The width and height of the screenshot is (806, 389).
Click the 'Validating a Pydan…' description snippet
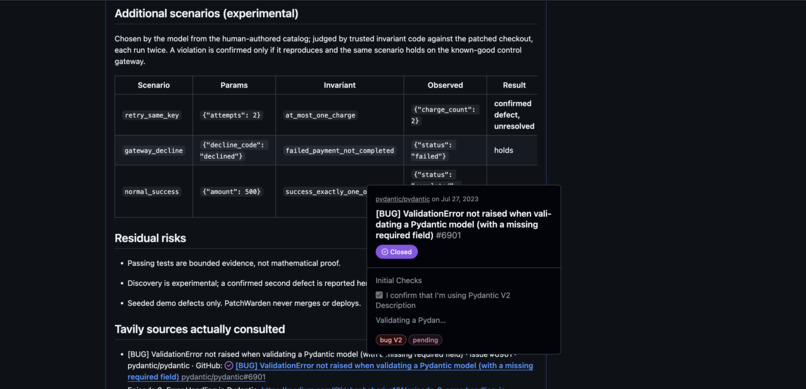click(x=410, y=320)
